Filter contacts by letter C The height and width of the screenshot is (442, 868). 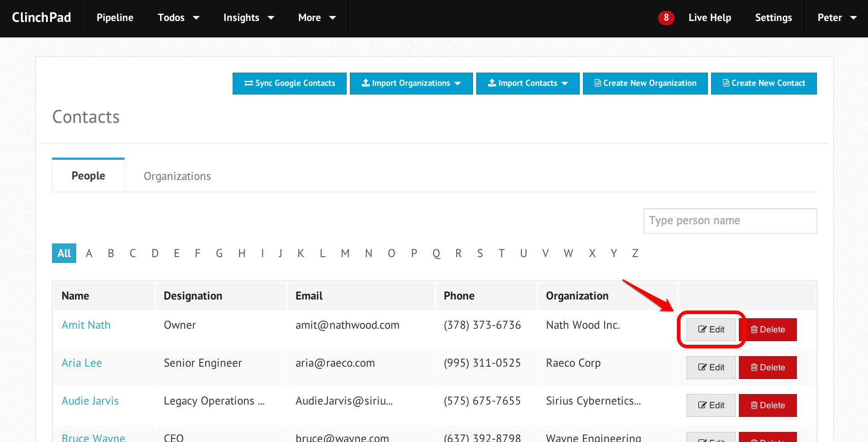click(x=133, y=253)
